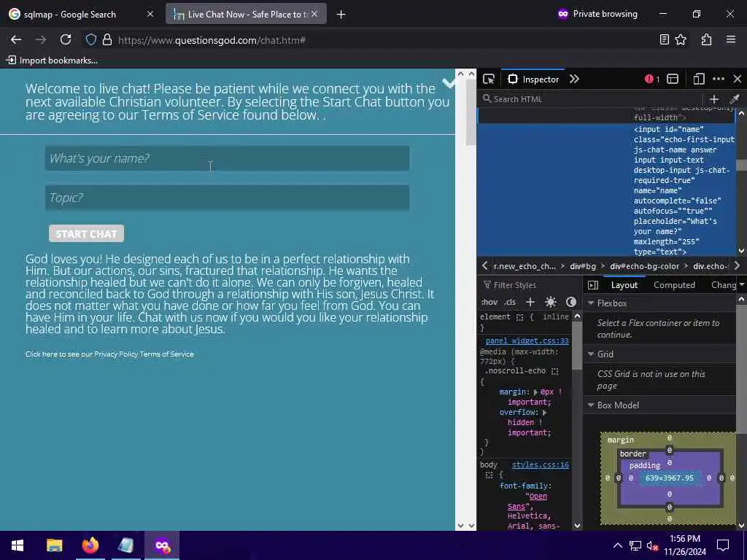The width and height of the screenshot is (747, 560).
Task: Toggle light color scheme simulation
Action: pos(550,302)
